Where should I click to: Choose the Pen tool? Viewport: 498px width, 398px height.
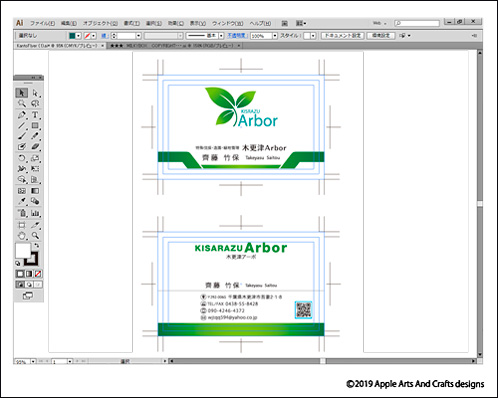click(x=22, y=115)
